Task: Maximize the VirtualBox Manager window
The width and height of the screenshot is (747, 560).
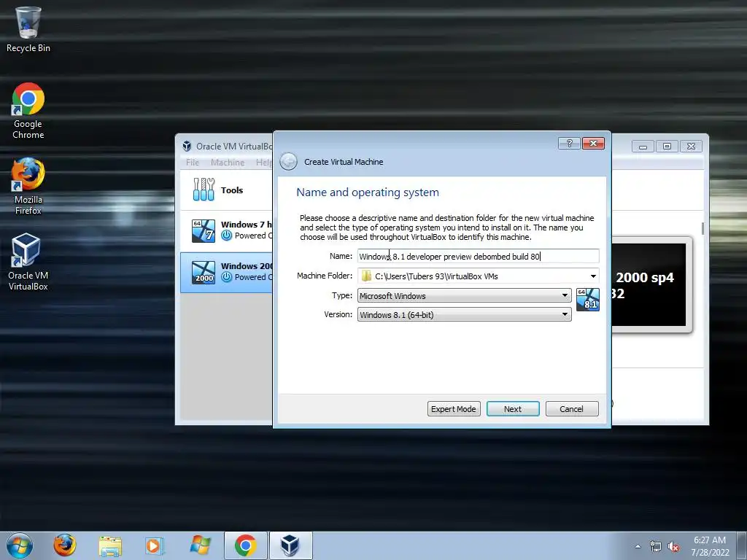Action: [667, 146]
